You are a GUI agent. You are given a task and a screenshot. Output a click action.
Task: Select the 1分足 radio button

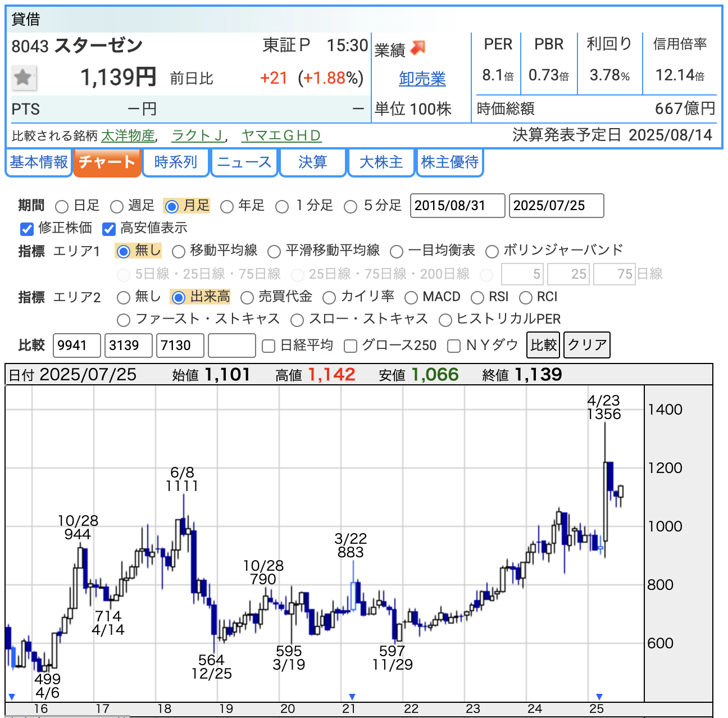point(282,207)
